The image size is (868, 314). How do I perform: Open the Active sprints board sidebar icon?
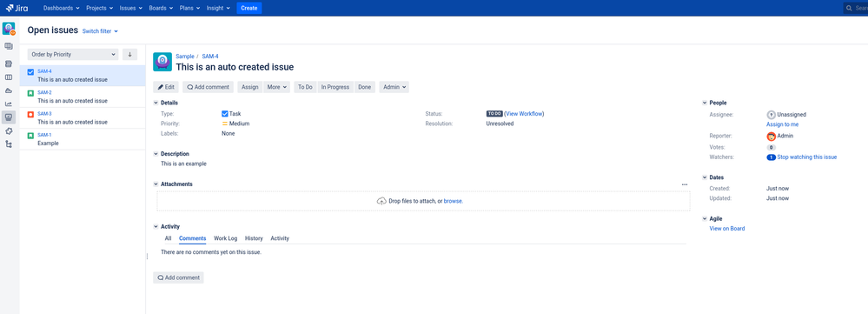coord(9,77)
